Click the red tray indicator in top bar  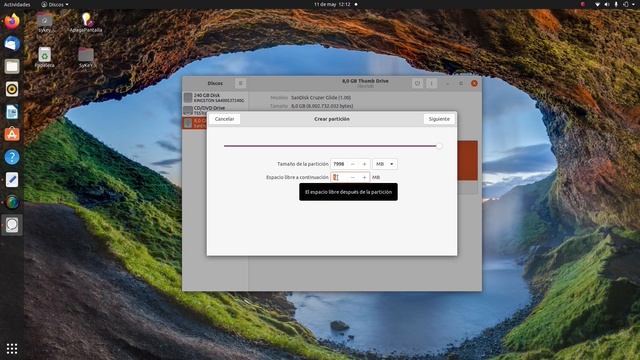point(583,4)
